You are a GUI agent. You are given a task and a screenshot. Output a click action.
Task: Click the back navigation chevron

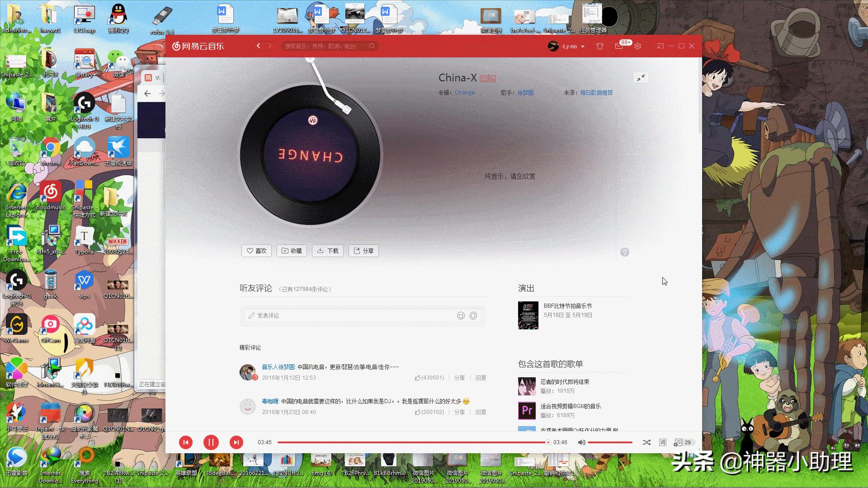tap(258, 46)
